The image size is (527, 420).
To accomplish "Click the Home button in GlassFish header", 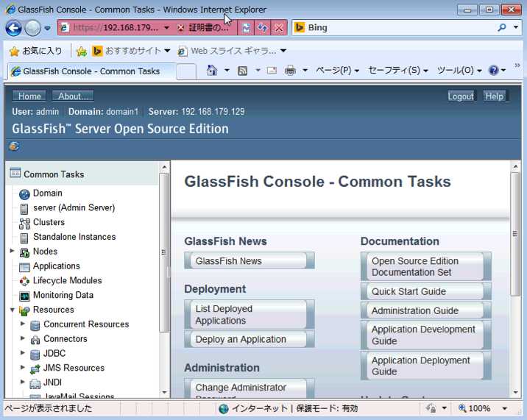I will point(29,96).
